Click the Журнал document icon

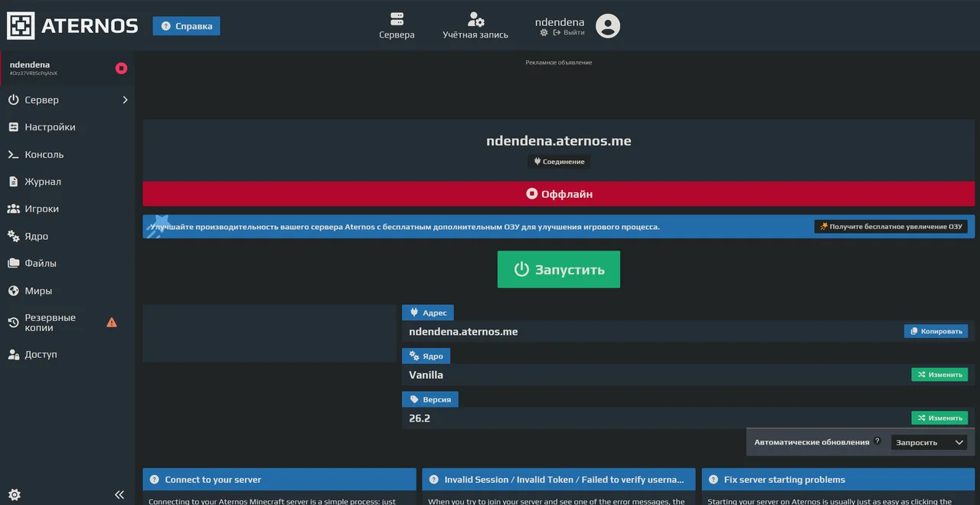click(13, 182)
